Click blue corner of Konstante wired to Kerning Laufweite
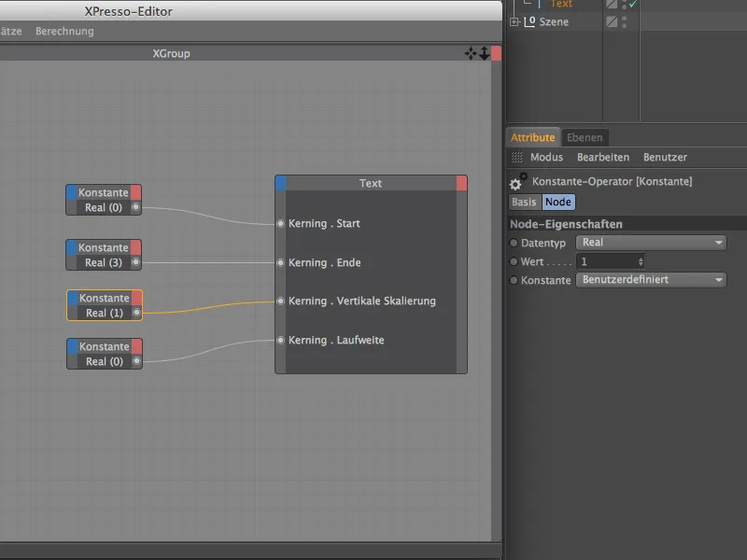The width and height of the screenshot is (747, 560). (x=73, y=346)
